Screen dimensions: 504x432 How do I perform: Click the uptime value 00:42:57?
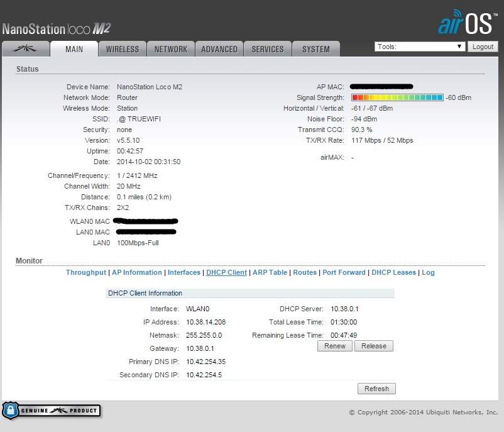click(x=130, y=151)
